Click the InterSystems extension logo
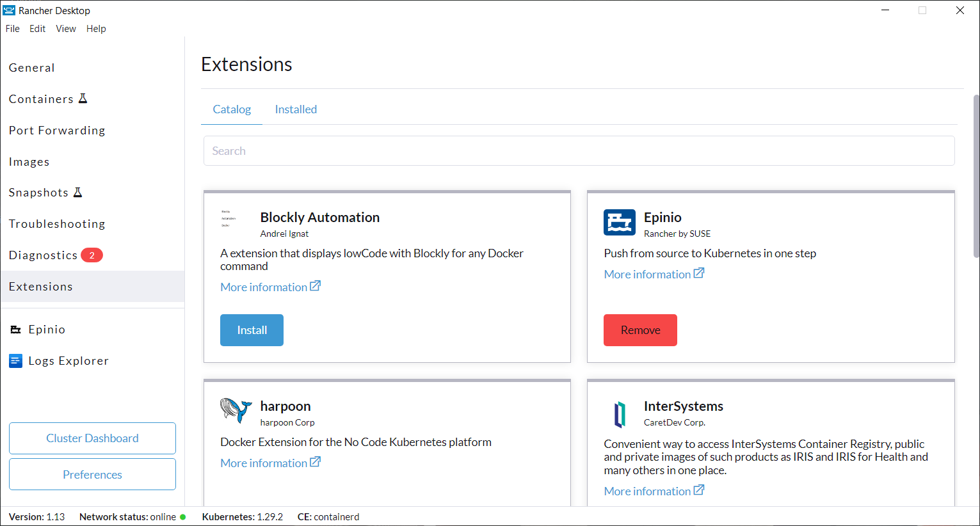 [x=620, y=414]
